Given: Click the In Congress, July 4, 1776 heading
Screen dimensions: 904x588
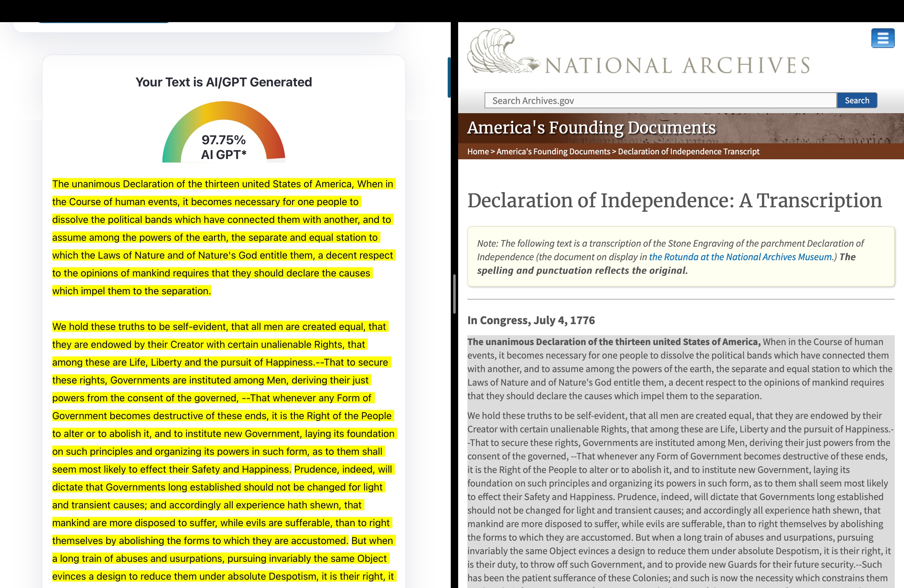Looking at the screenshot, I should click(x=531, y=320).
